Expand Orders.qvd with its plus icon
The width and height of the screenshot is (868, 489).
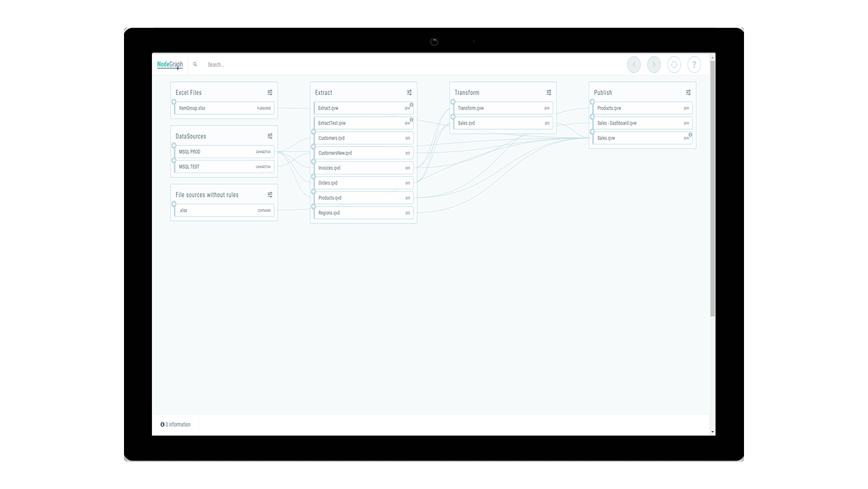click(x=314, y=177)
